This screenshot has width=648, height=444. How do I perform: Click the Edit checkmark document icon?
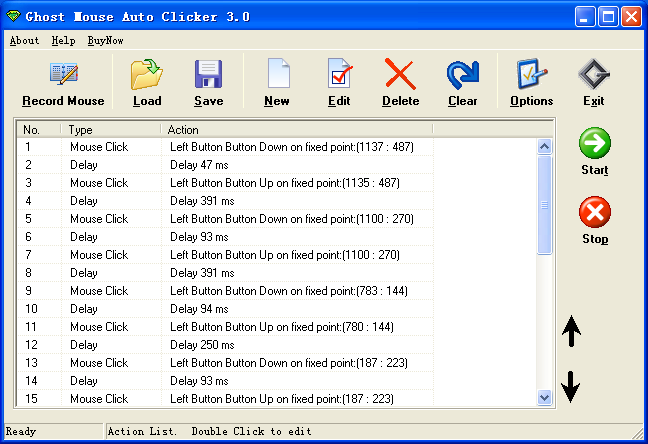click(340, 73)
